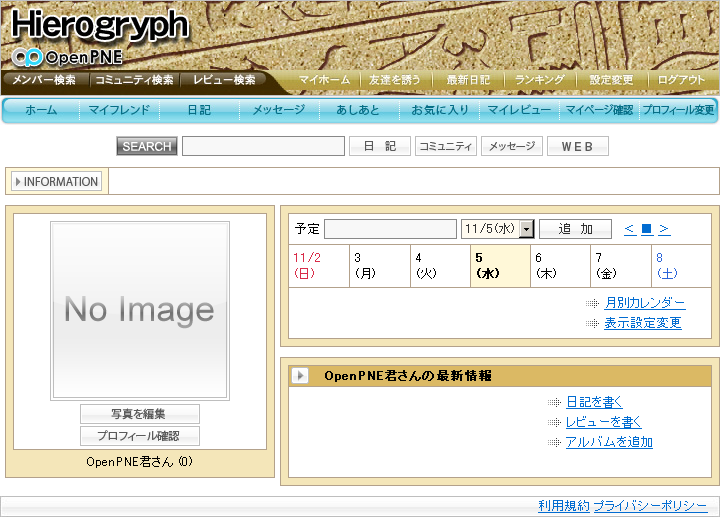Screen dimensions: 720x517
Task: Open レビュー検索 menu item
Action: pos(224,80)
